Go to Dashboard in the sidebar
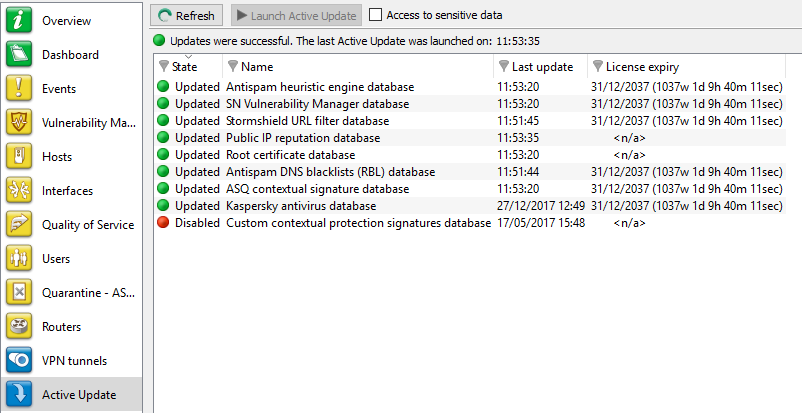The image size is (802, 413). click(70, 54)
